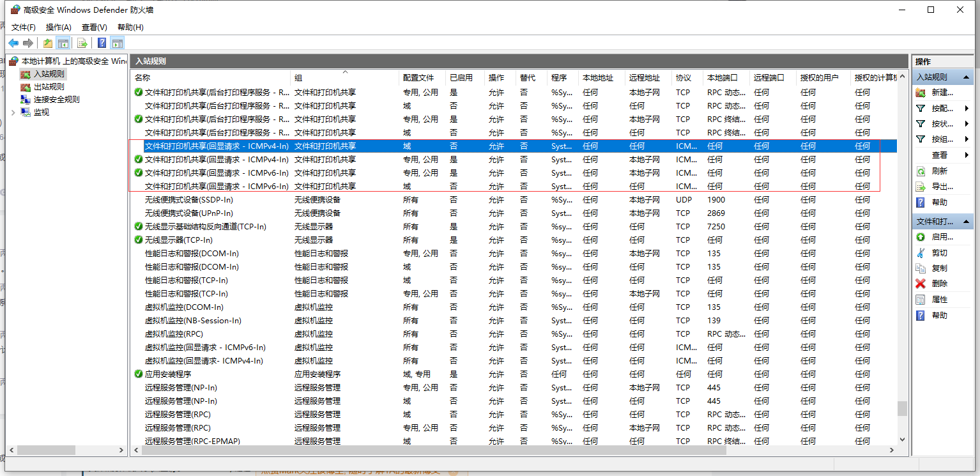The image size is (980, 476).
Task: Click 帮助 under the 入站规则 action section
Action: pyautogui.click(x=939, y=203)
